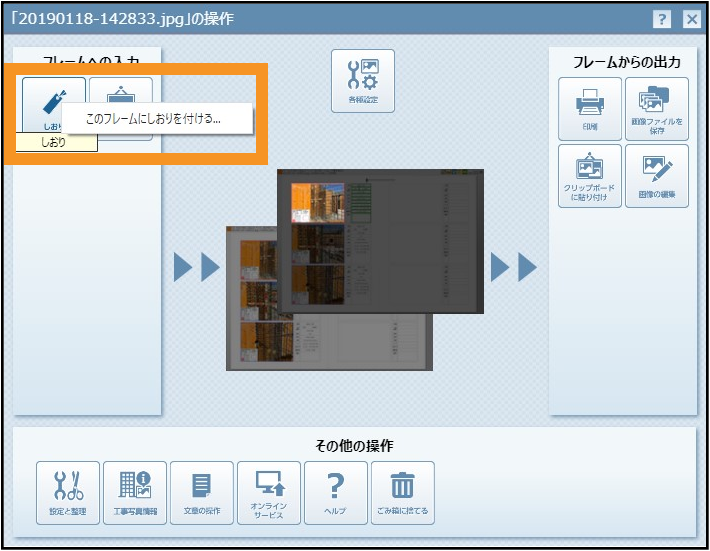Select このフレームにしおりを付ける menu entry

(157, 119)
